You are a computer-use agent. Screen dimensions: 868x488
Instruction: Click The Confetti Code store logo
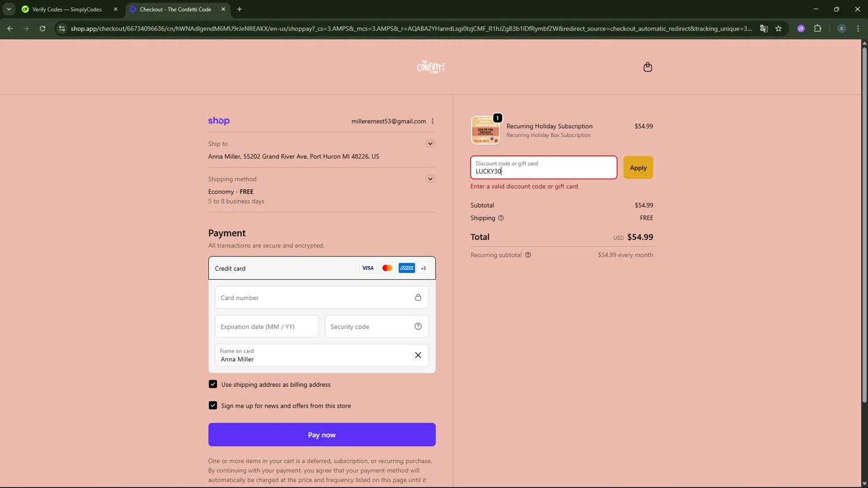tap(431, 67)
